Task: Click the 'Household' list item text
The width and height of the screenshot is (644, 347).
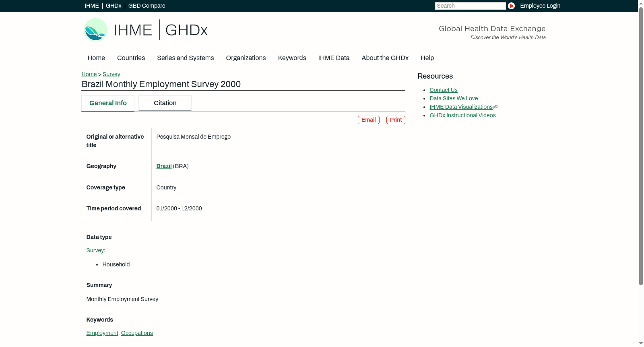Action: tap(116, 264)
